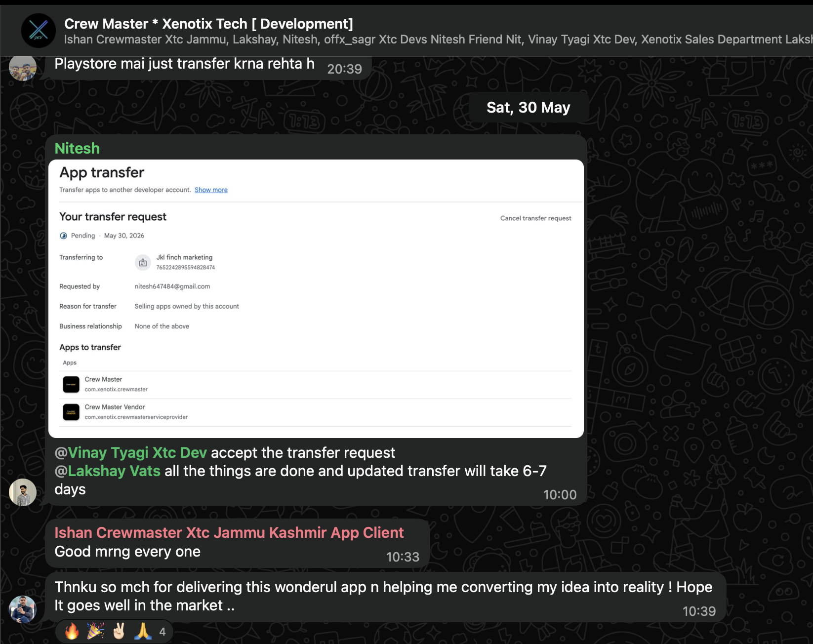Click nitesh647484@gmail.com email text
Screen dimensions: 813x644
click(x=172, y=286)
